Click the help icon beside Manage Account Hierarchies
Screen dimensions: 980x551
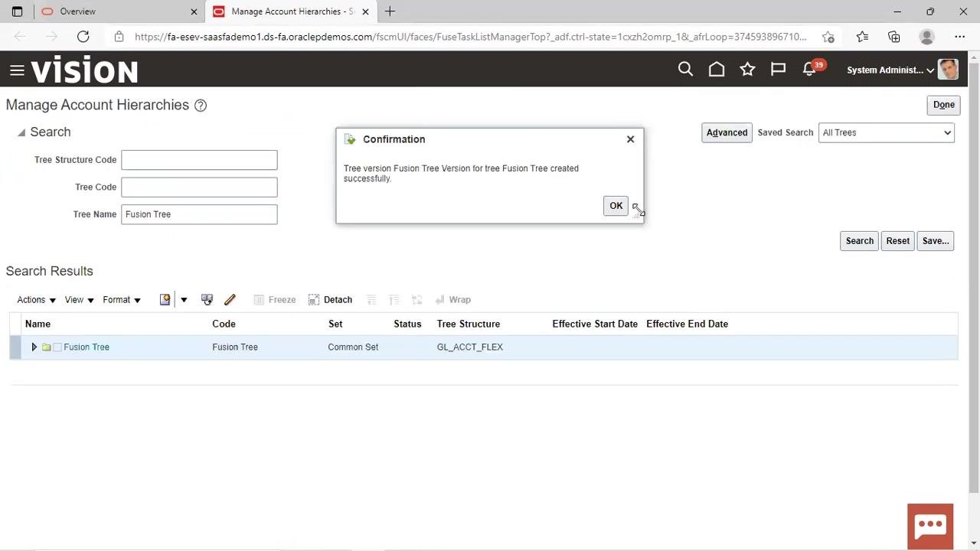(x=201, y=106)
